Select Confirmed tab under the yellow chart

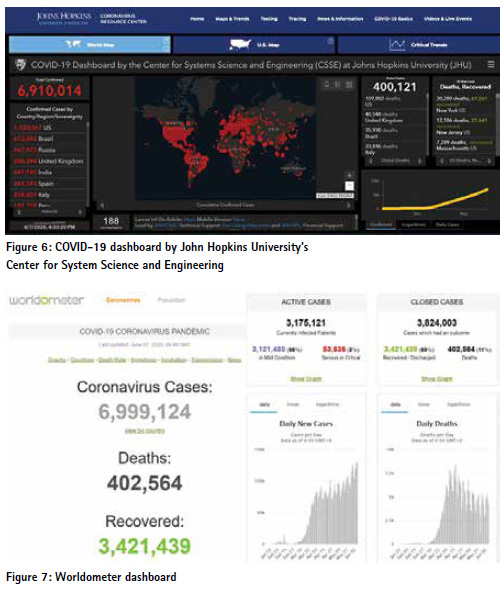pyautogui.click(x=381, y=225)
